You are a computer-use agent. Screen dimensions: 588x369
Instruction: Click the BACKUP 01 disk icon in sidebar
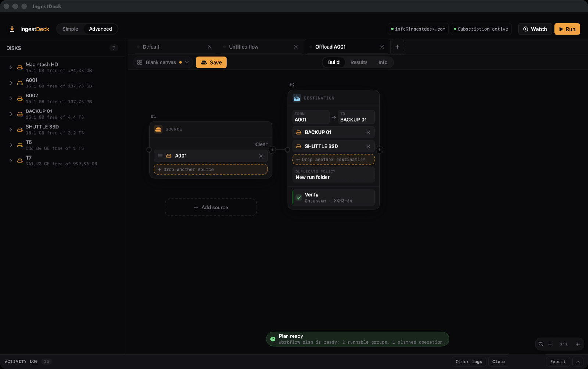(20, 114)
